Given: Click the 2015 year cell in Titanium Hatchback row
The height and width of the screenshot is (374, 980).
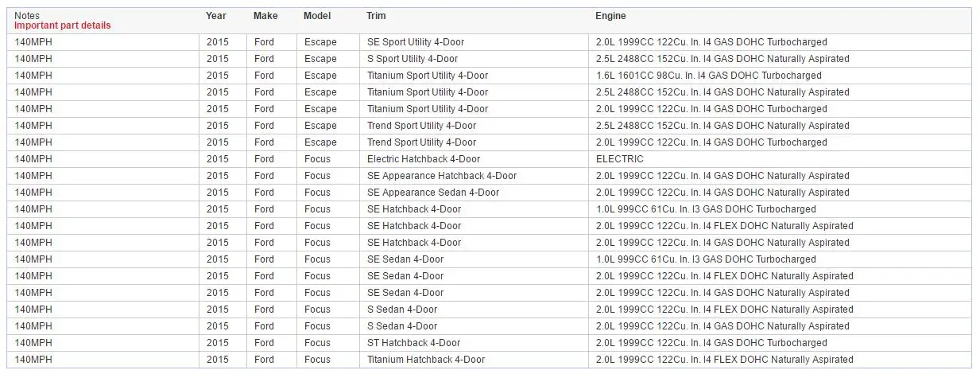Looking at the screenshot, I should [x=217, y=360].
